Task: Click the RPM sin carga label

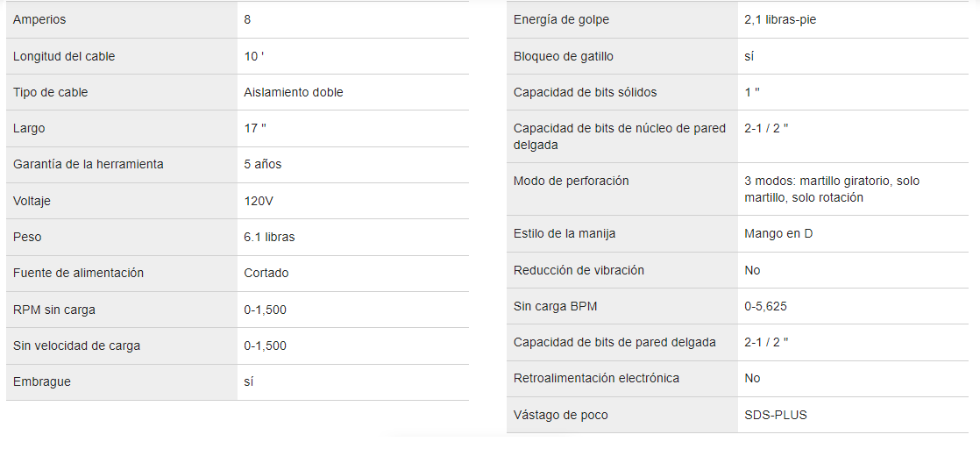Action: pyautogui.click(x=54, y=310)
